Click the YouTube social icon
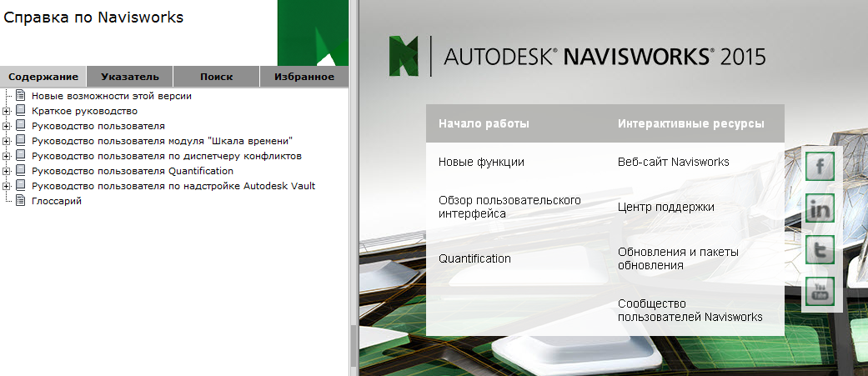The height and width of the screenshot is (376, 868). coord(820,291)
